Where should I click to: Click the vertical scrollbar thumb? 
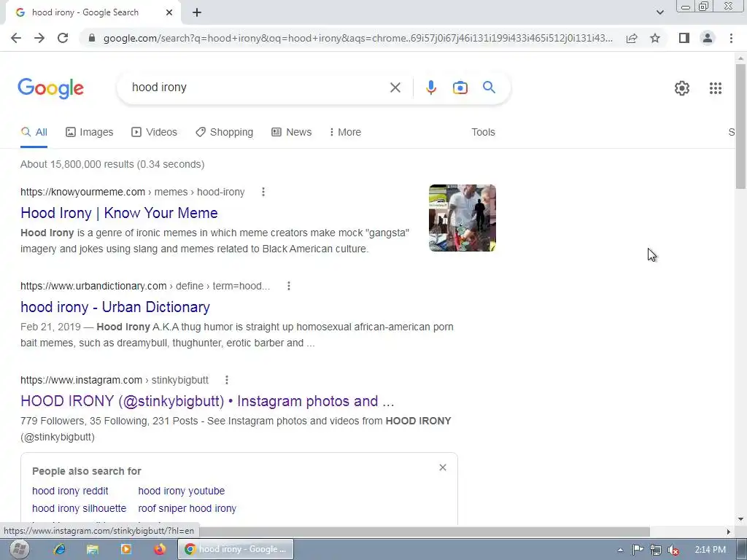pos(740,126)
